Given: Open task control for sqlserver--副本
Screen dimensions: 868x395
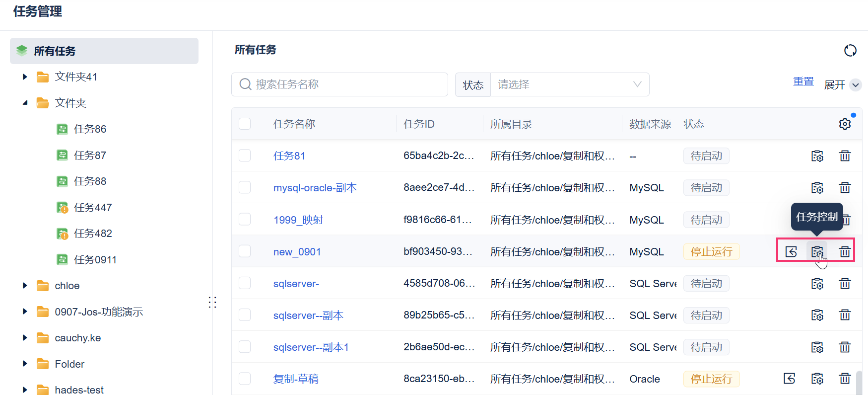Looking at the screenshot, I should 817,316.
